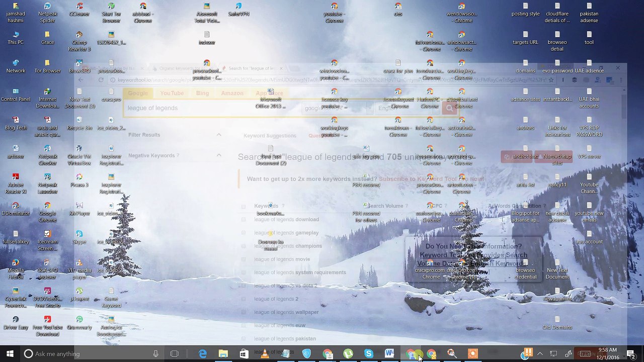Tick checkbox for league of legends movie
644x362 pixels.
click(244, 259)
